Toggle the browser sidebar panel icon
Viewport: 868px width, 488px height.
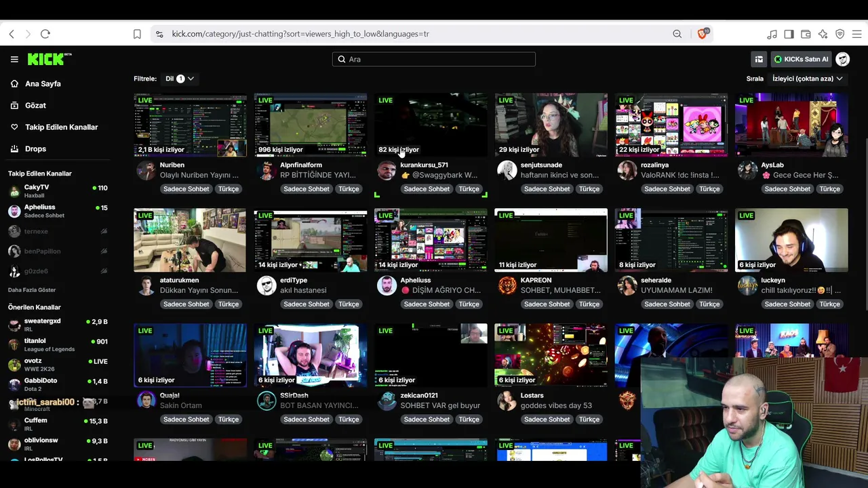tap(789, 34)
